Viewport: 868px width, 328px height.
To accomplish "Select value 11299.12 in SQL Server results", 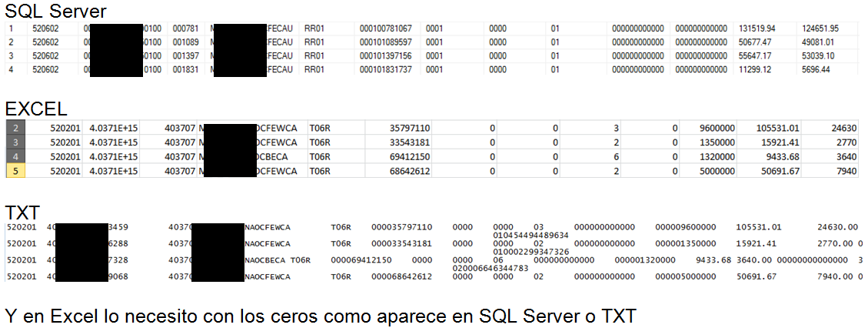I will (754, 70).
